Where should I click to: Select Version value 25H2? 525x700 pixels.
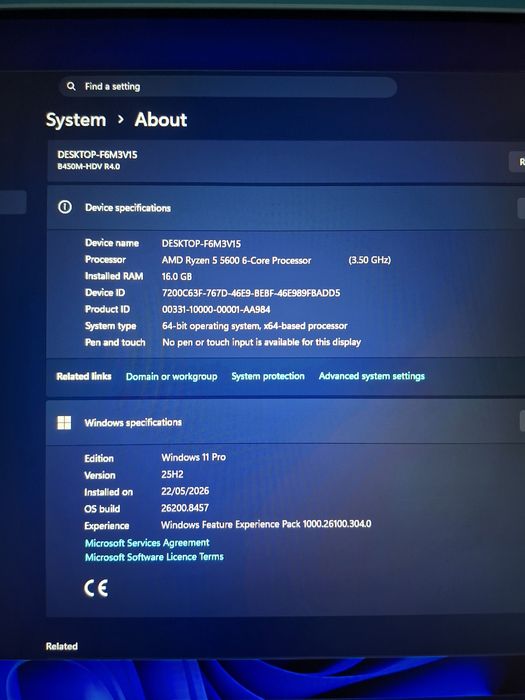coord(172,474)
